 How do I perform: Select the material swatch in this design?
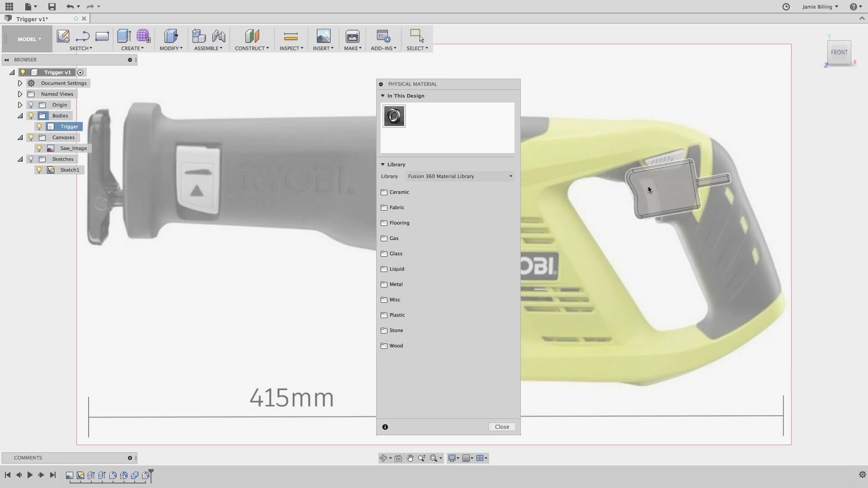tap(394, 116)
